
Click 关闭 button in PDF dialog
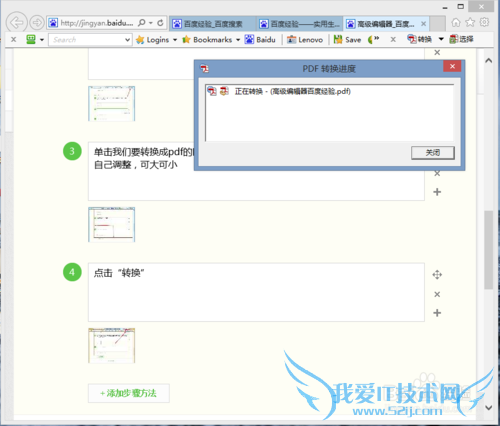pyautogui.click(x=433, y=153)
